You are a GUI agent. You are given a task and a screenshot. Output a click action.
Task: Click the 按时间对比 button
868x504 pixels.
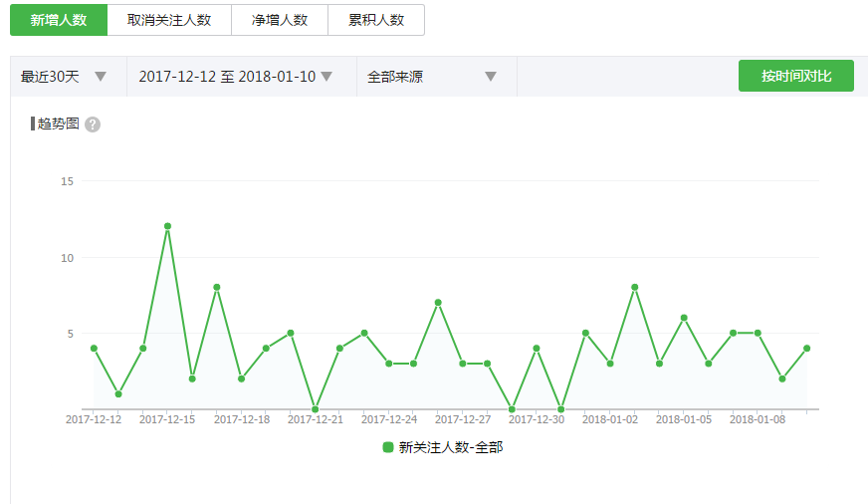coord(796,76)
